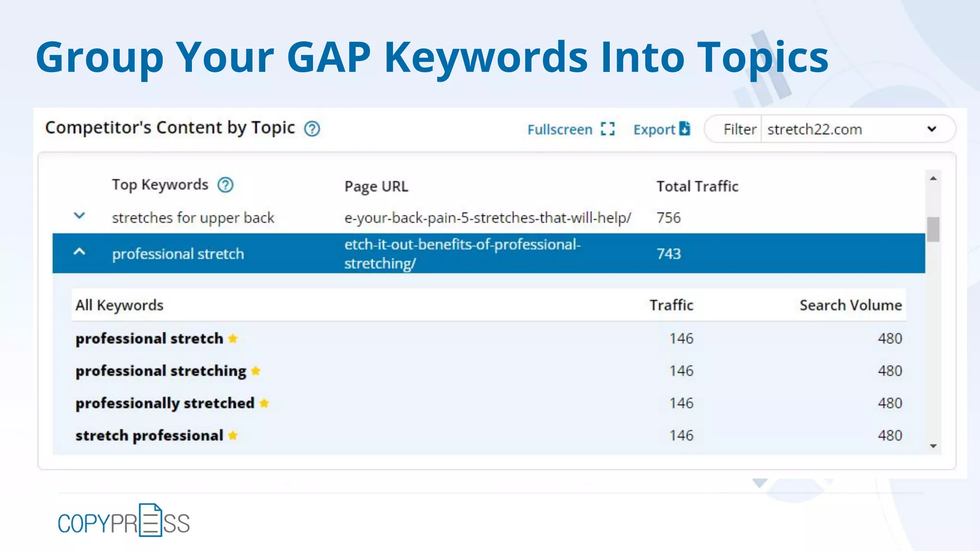Collapse the 'professional stretch' topic row
The height and width of the screenshot is (551, 980).
coord(79,252)
